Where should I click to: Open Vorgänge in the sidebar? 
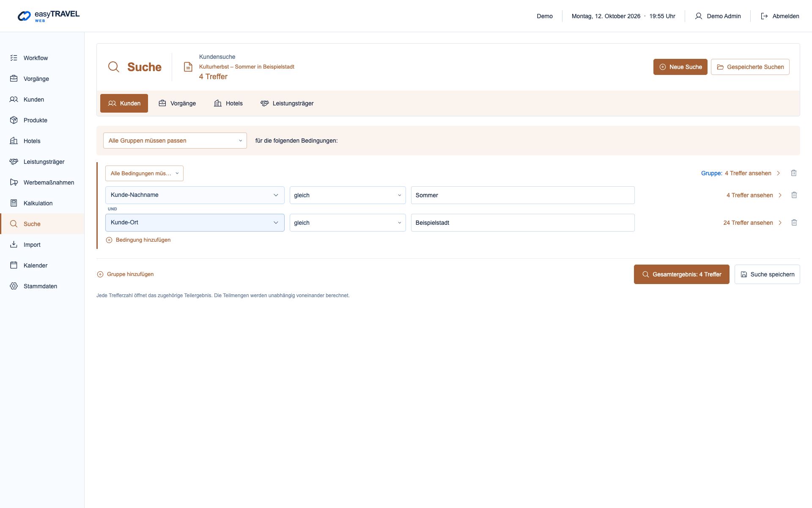point(42,79)
